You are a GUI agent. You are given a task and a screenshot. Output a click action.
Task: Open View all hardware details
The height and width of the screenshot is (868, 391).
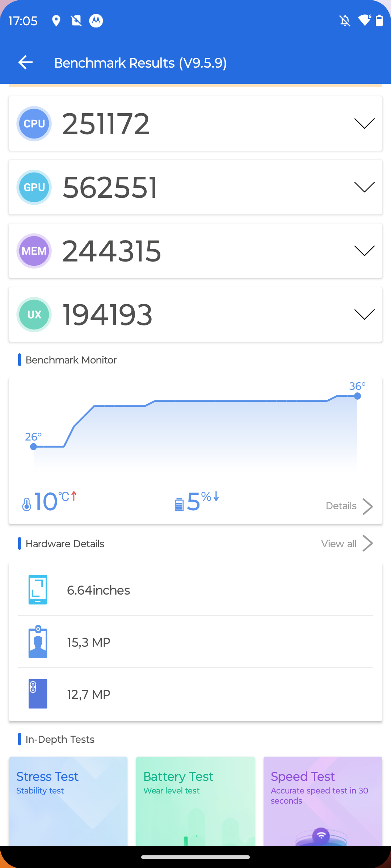(346, 544)
